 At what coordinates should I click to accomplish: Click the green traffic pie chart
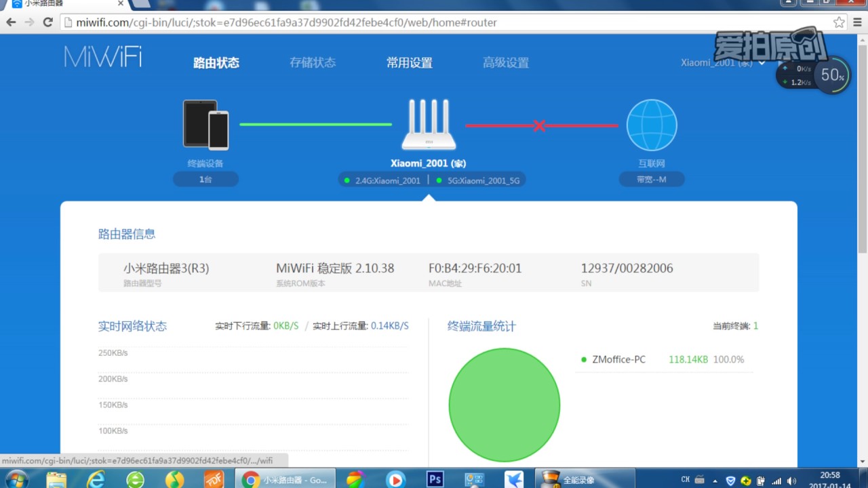click(x=505, y=405)
